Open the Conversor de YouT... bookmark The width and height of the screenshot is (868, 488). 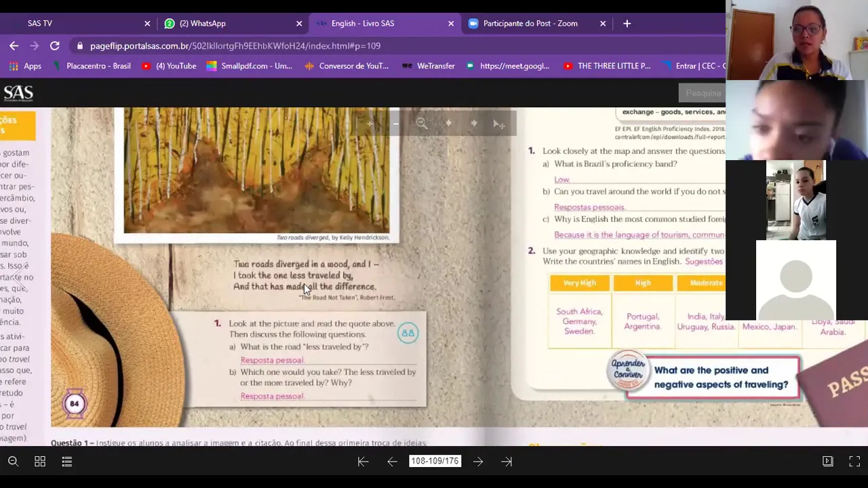click(x=347, y=66)
